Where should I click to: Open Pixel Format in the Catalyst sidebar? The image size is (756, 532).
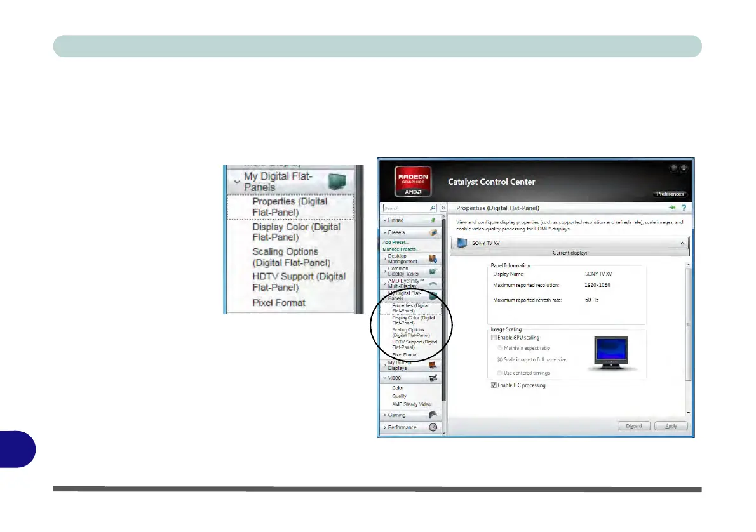[405, 355]
